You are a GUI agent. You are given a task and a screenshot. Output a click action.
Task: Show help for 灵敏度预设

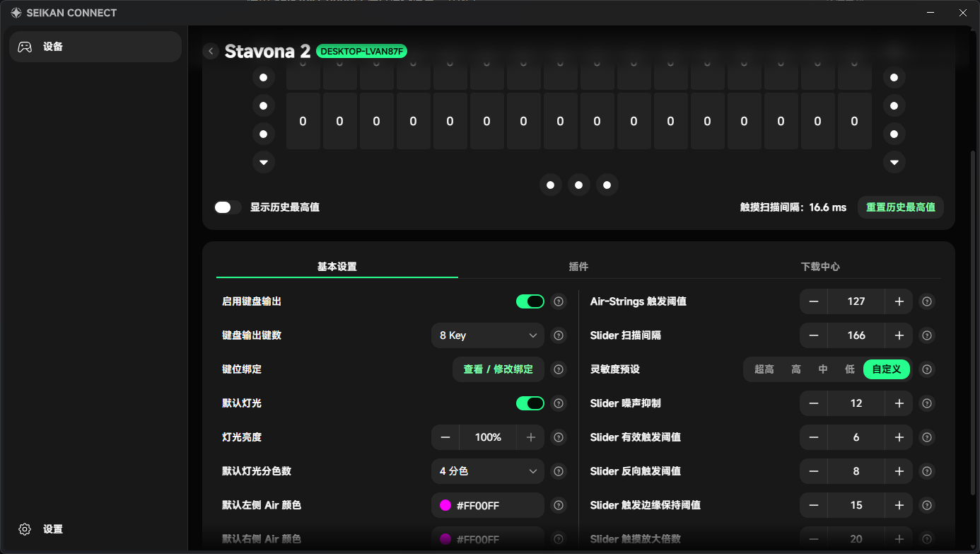pos(927,369)
